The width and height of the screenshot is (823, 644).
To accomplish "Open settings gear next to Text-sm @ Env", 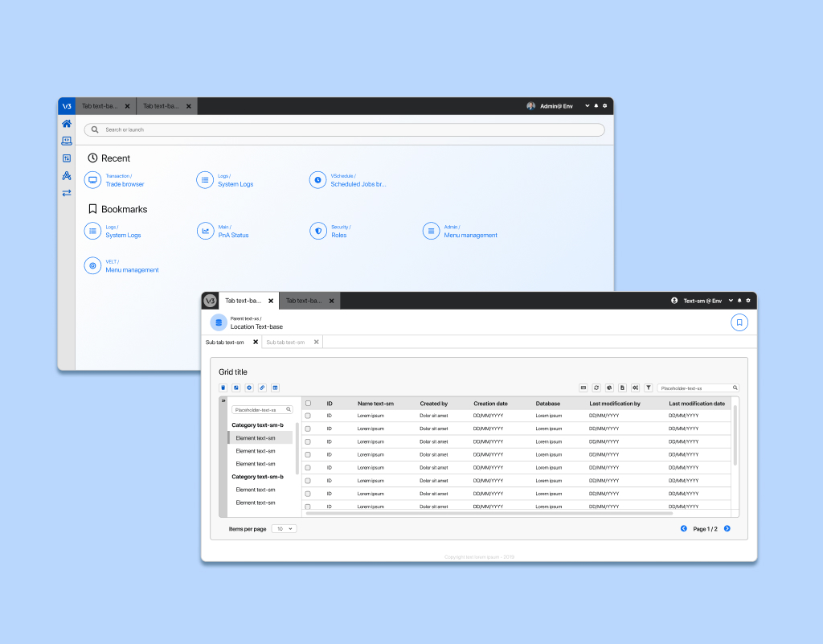I will click(x=748, y=301).
